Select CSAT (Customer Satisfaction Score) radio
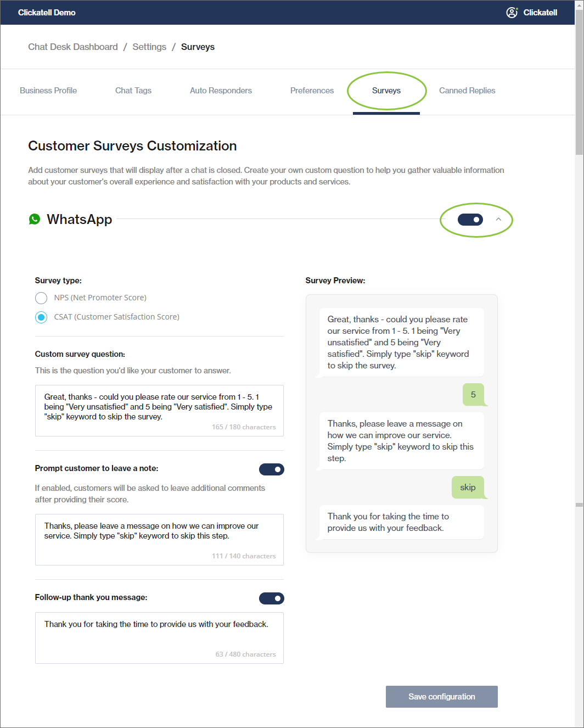584x728 pixels. 41,317
